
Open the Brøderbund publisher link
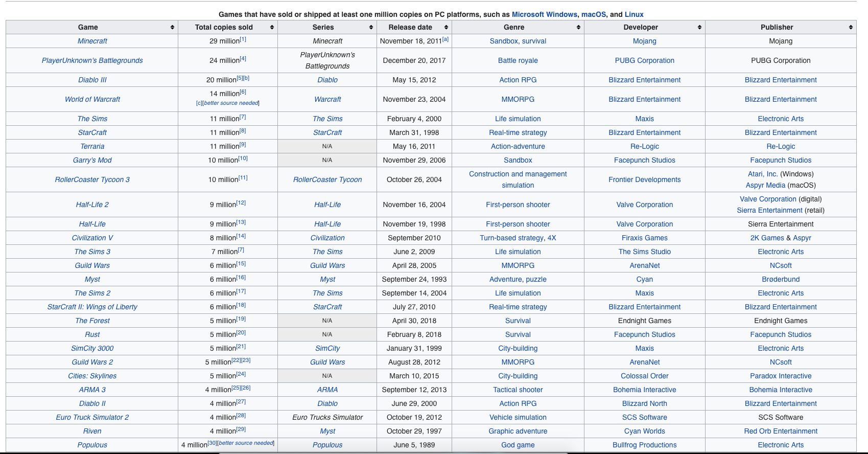(781, 279)
